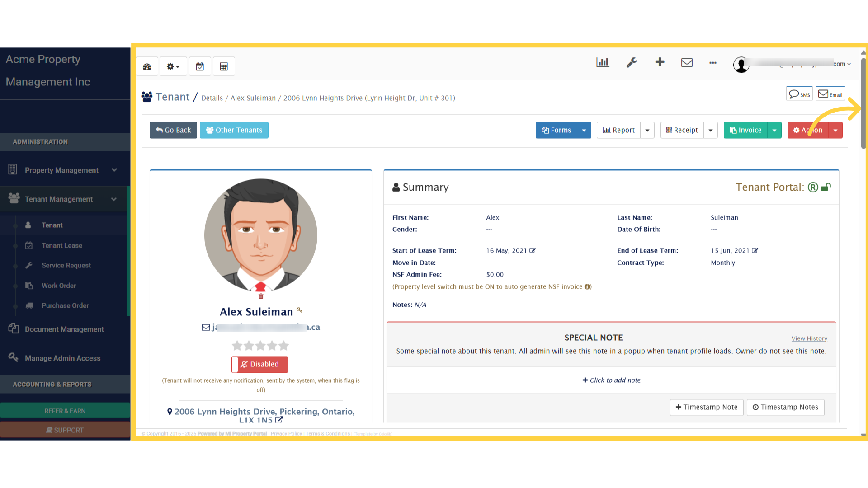Click the external link icon after L1X 1N5
The image size is (868, 488).
coord(279,420)
